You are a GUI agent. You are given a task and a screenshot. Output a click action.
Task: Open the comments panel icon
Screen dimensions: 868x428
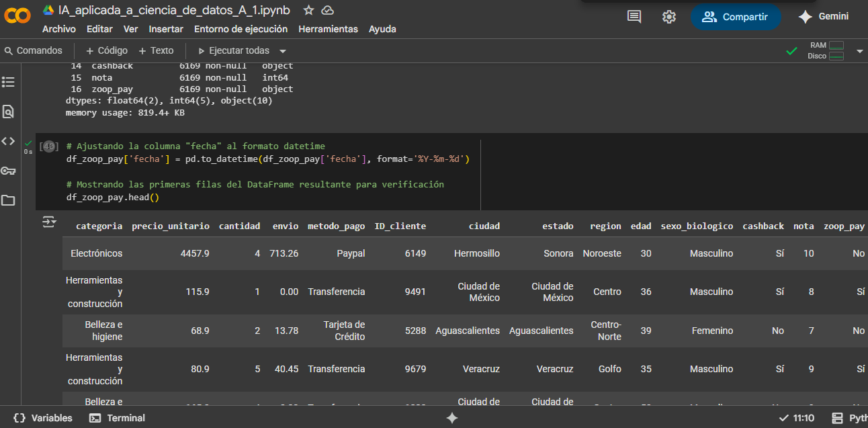point(634,17)
